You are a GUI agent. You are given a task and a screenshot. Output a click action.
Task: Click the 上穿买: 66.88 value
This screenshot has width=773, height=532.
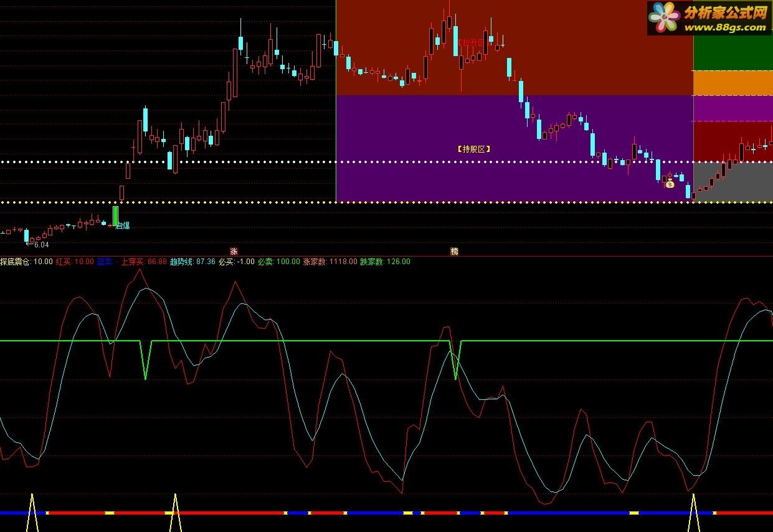[x=144, y=262]
